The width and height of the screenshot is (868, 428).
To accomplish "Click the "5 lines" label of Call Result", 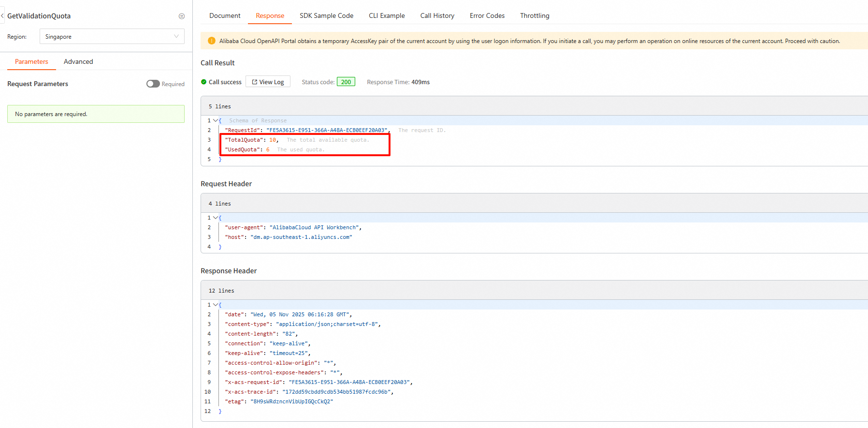I will coord(220,106).
